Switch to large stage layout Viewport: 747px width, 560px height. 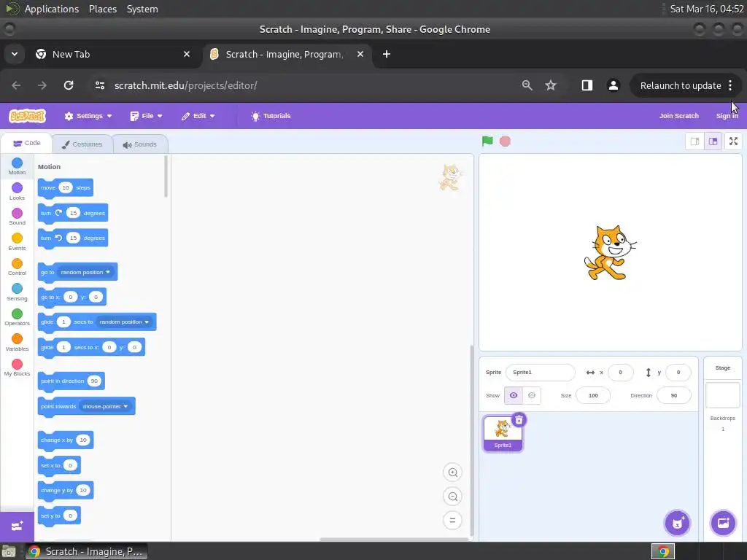pyautogui.click(x=713, y=141)
